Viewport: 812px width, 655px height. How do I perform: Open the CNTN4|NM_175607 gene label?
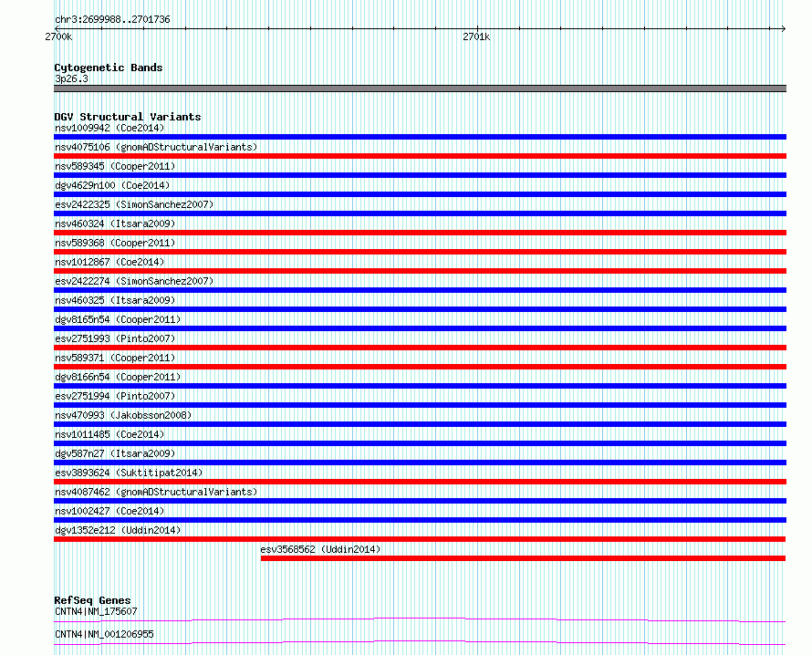click(96, 611)
